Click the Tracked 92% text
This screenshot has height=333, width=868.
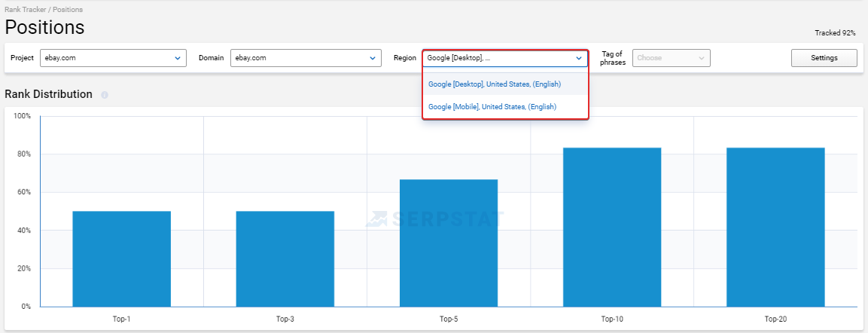tap(835, 33)
